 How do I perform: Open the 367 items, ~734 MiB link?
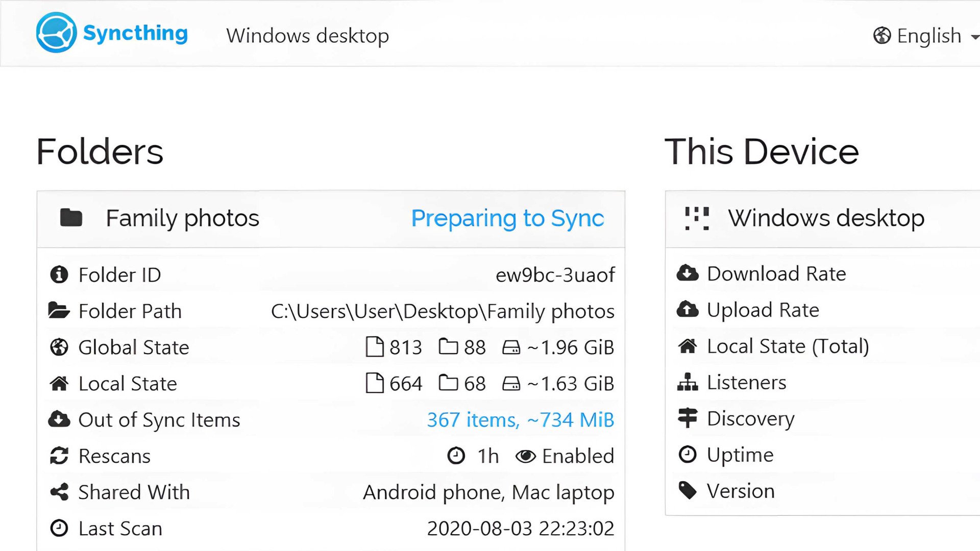point(521,420)
